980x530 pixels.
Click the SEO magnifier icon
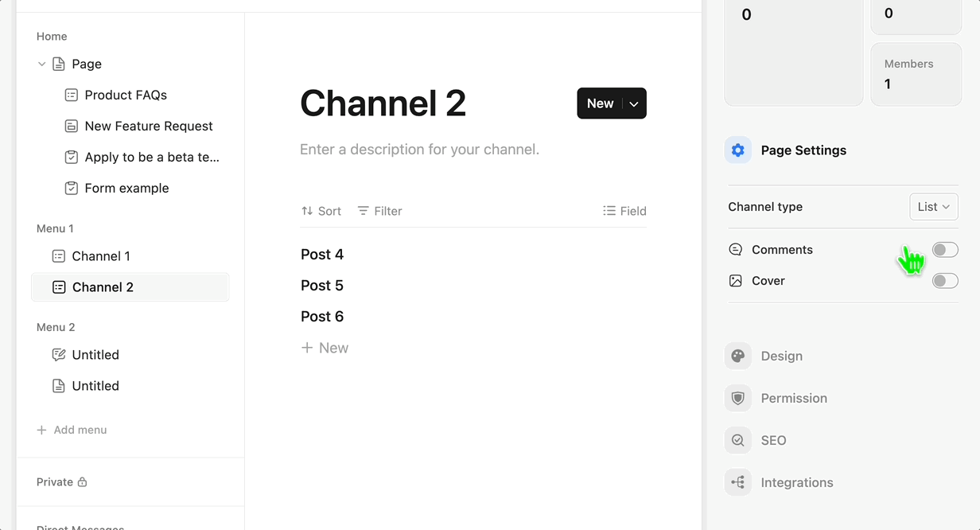pos(737,440)
